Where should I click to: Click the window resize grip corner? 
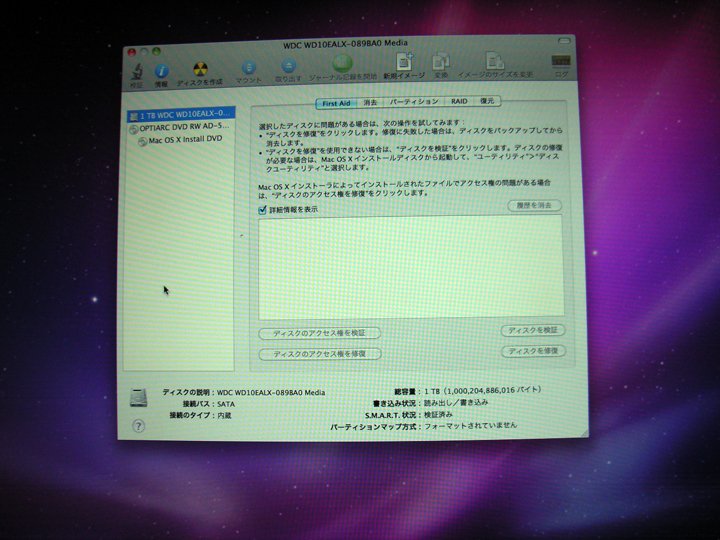click(584, 433)
